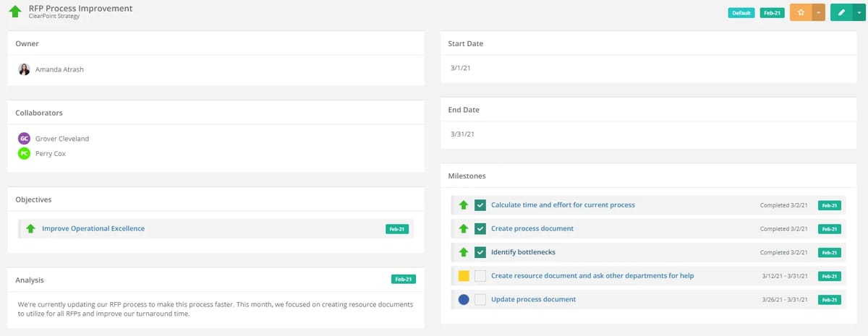
Task: Click Feb-21 badge on Update process document row
Action: (830, 300)
